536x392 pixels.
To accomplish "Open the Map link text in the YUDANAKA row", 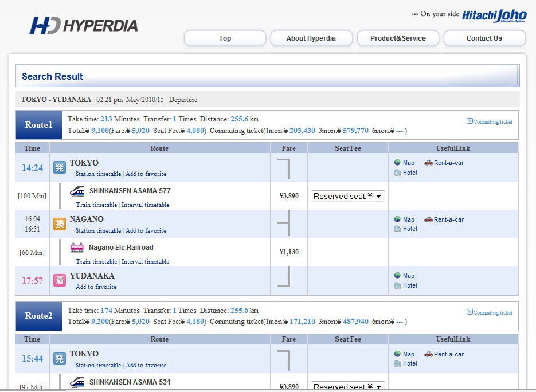I will 409,276.
